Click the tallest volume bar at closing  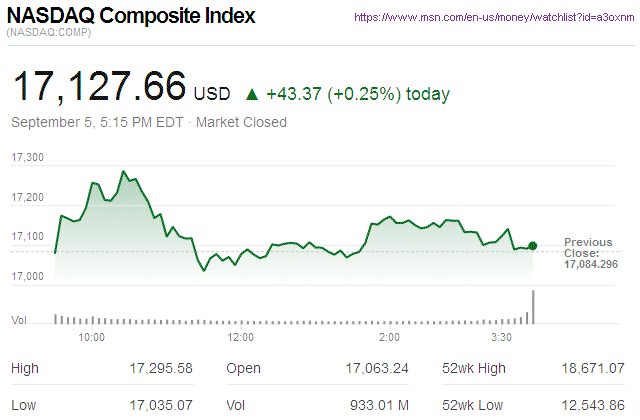tap(534, 307)
